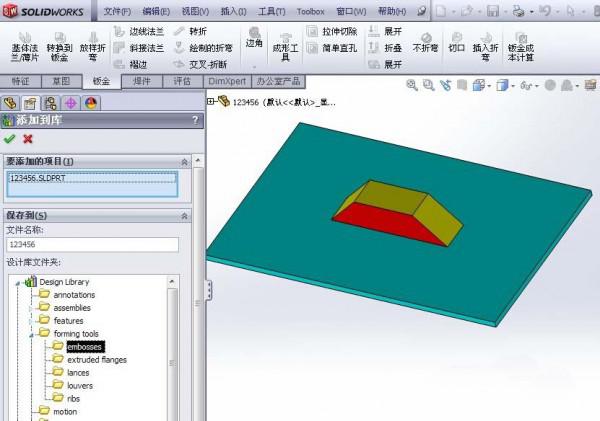Switch to the 焊件 tab
600x421 pixels.
tap(142, 81)
